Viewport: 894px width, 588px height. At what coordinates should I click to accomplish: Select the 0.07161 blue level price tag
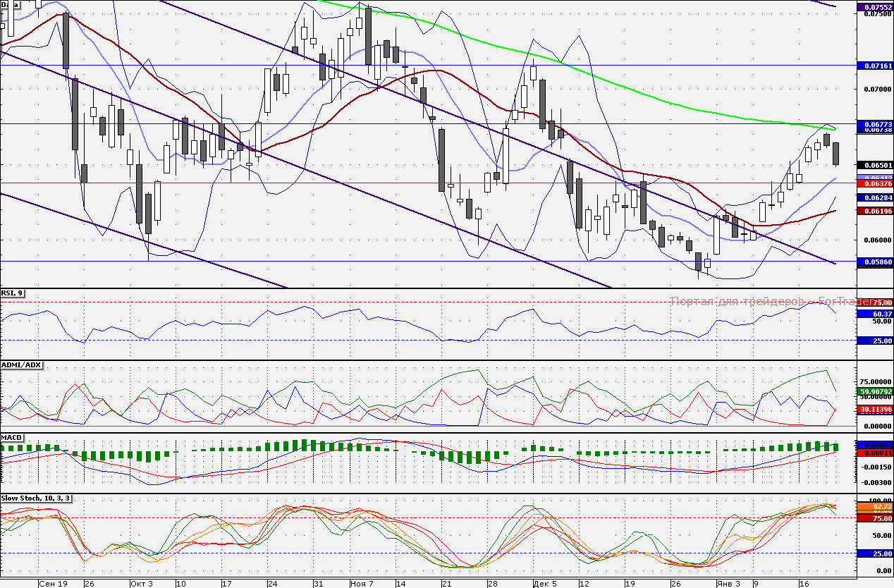tap(874, 66)
